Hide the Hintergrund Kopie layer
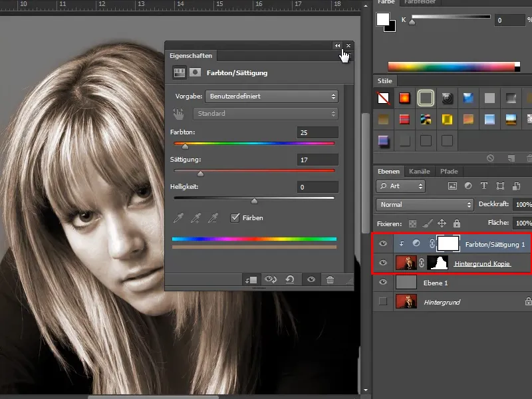 tap(383, 263)
